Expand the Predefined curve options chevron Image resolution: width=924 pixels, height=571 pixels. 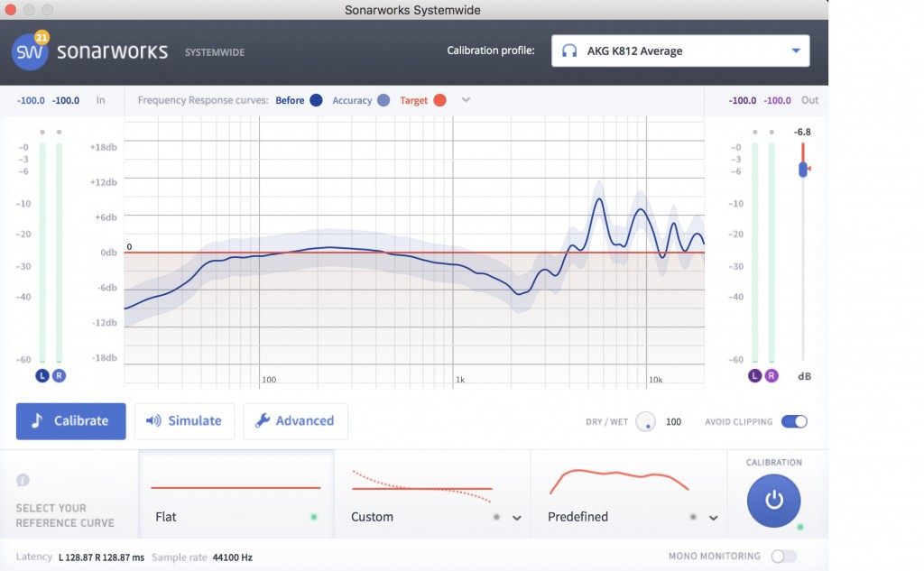click(x=714, y=518)
